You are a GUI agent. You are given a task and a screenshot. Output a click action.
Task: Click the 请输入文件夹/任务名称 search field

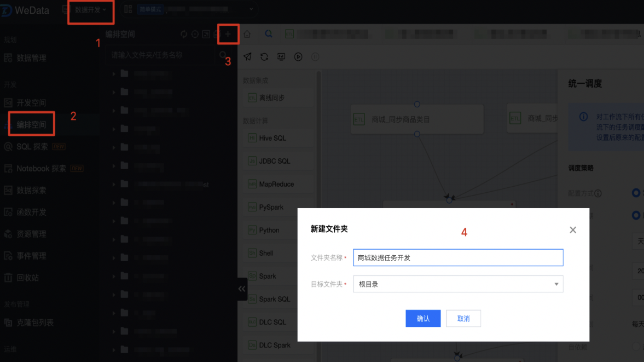point(161,55)
